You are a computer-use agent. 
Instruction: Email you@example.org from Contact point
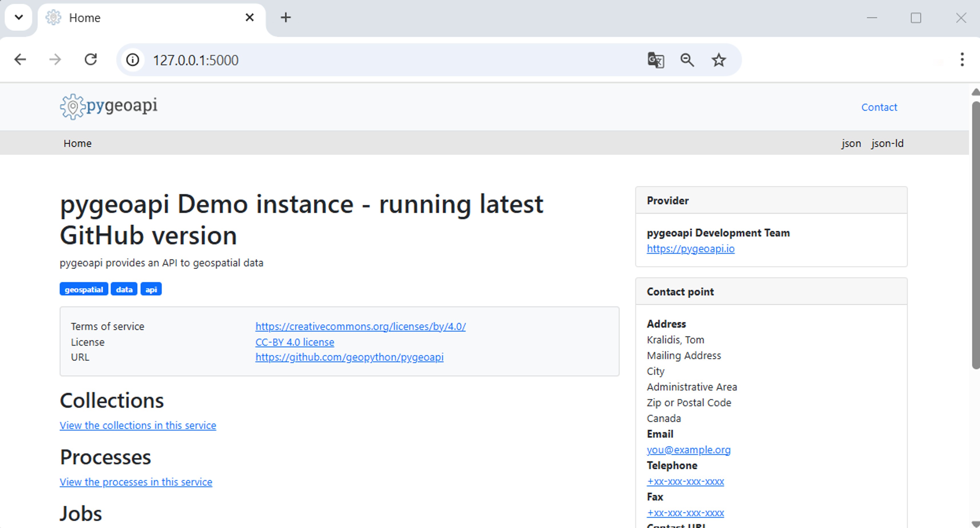point(688,450)
